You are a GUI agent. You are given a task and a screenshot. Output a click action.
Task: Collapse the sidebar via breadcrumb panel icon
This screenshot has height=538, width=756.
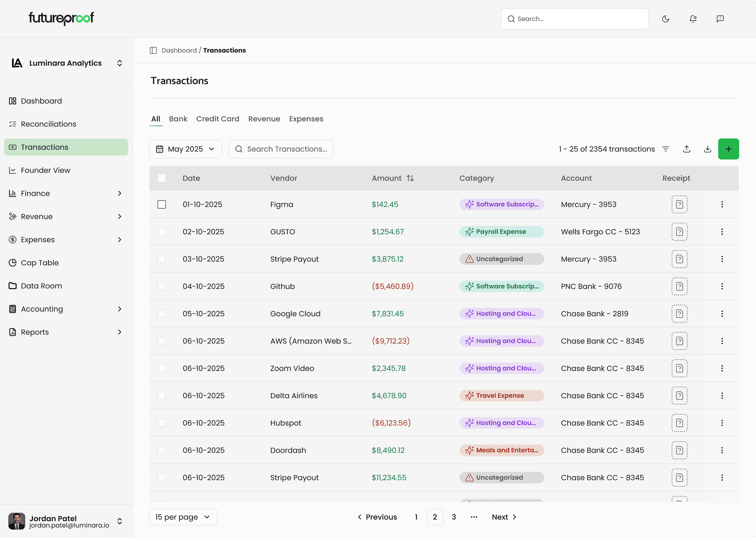(x=153, y=50)
